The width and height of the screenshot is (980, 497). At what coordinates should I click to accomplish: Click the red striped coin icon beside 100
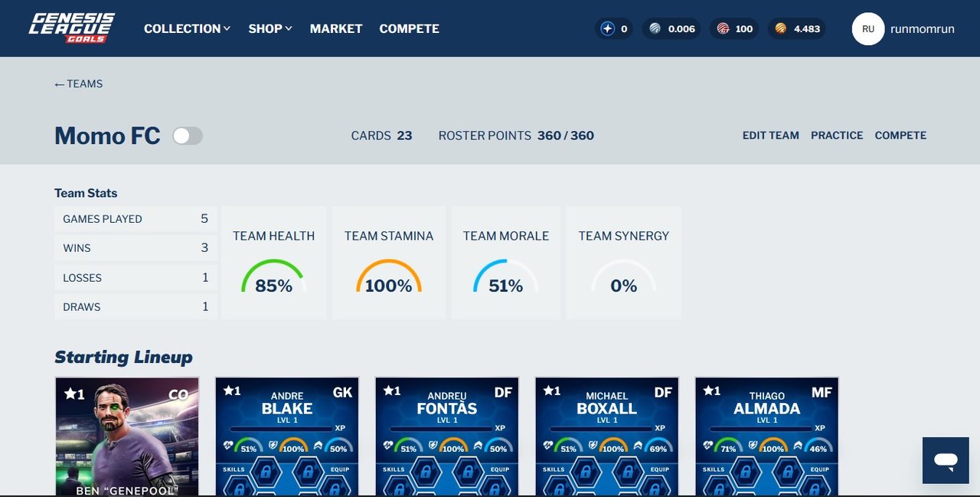[723, 29]
